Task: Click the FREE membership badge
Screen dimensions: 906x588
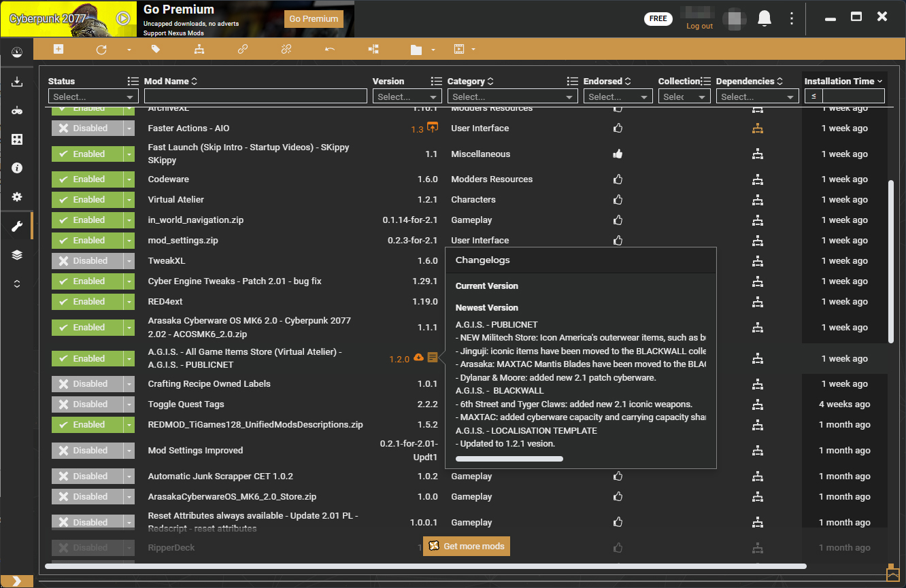Action: click(658, 18)
